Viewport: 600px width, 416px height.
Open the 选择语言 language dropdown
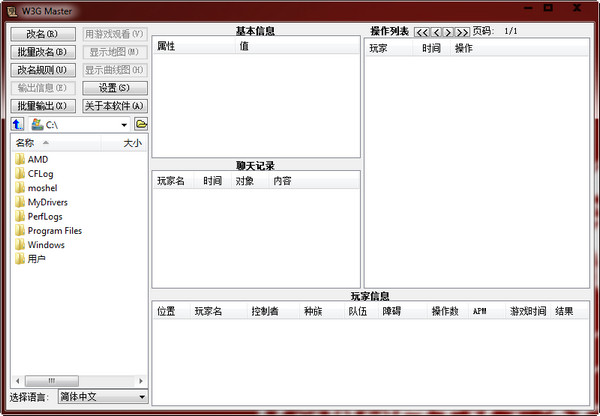[x=141, y=397]
